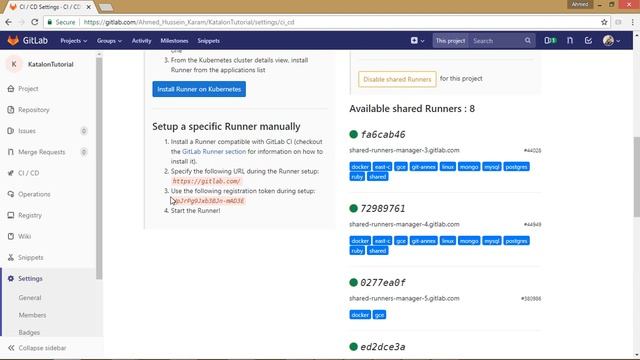Reload the page with refresh icon
The height and width of the screenshot is (360, 640).
click(x=35, y=22)
